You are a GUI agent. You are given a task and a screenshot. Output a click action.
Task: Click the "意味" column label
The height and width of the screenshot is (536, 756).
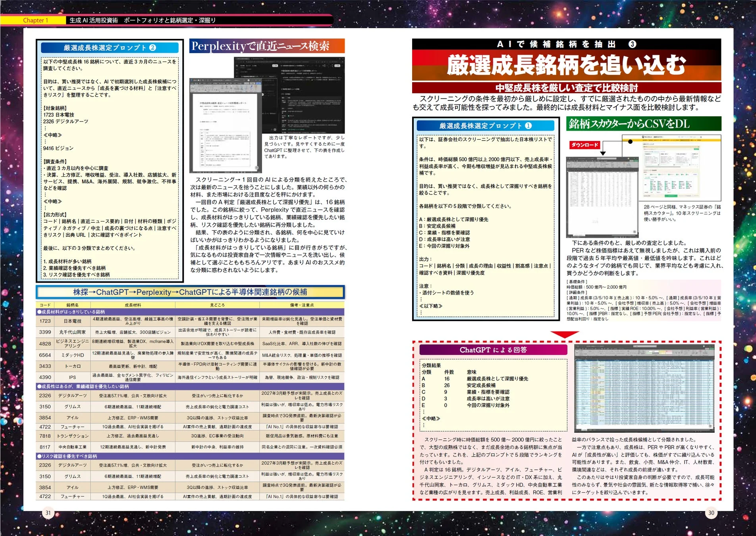click(x=472, y=372)
